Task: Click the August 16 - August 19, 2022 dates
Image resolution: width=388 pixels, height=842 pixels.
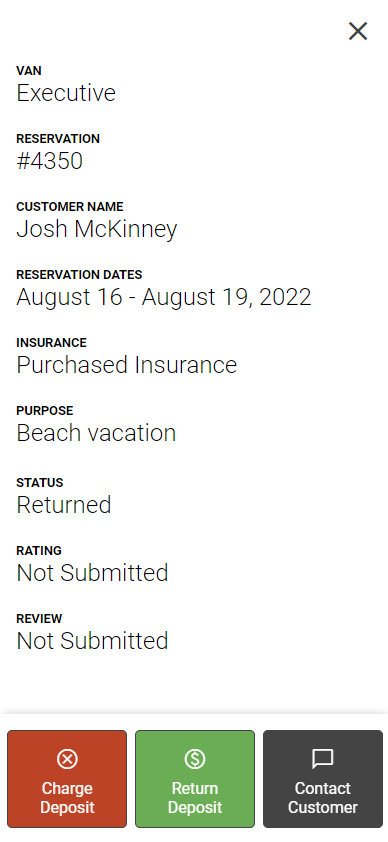Action: (164, 297)
